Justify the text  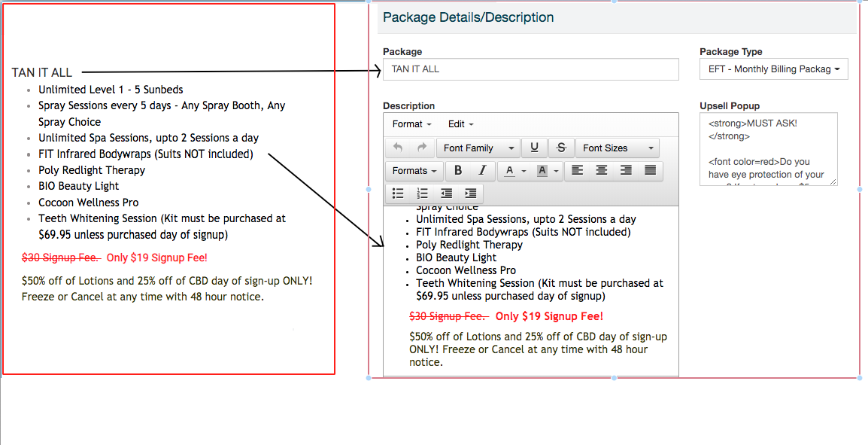click(651, 171)
